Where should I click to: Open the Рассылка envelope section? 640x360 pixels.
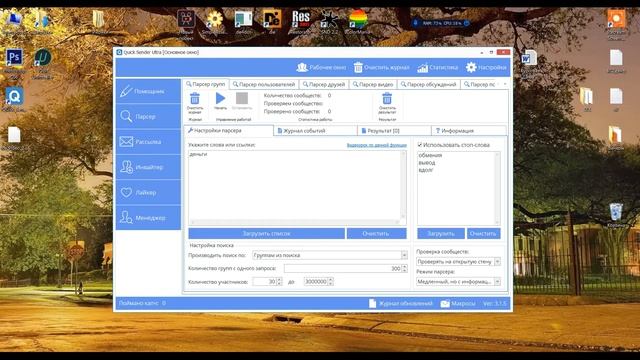[x=148, y=142]
